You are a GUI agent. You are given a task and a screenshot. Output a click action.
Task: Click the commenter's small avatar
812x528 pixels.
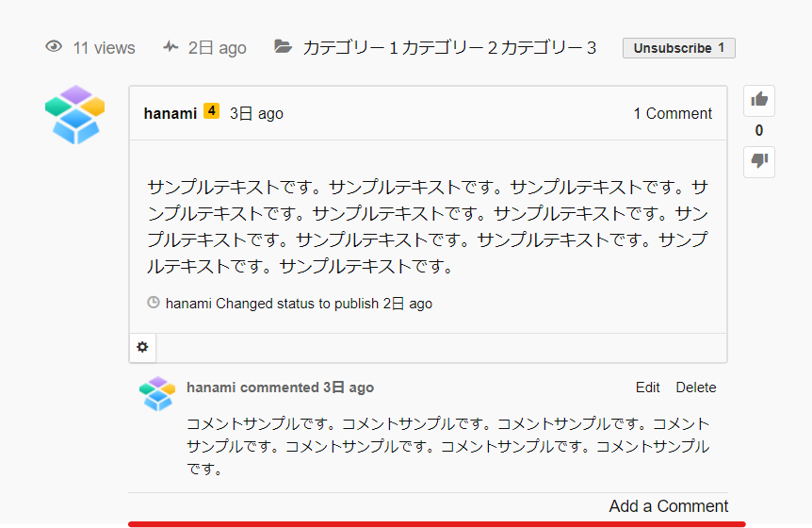click(x=157, y=393)
